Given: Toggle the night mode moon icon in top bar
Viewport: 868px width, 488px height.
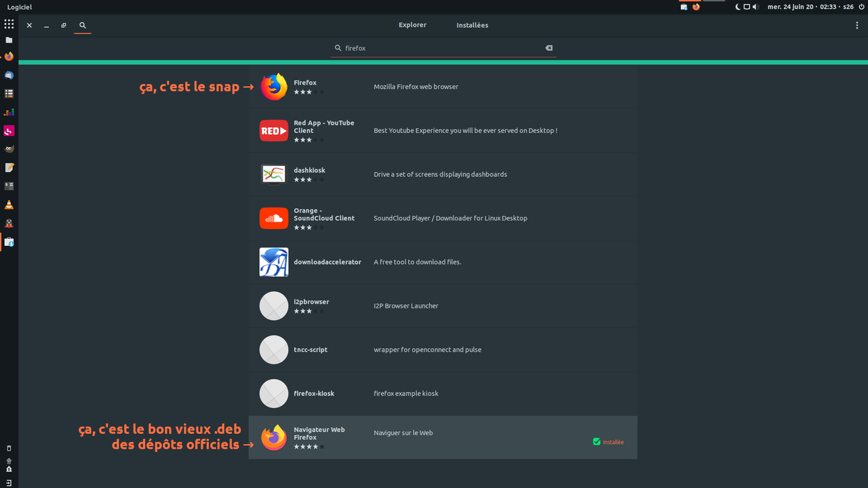Looking at the screenshot, I should click(x=738, y=7).
